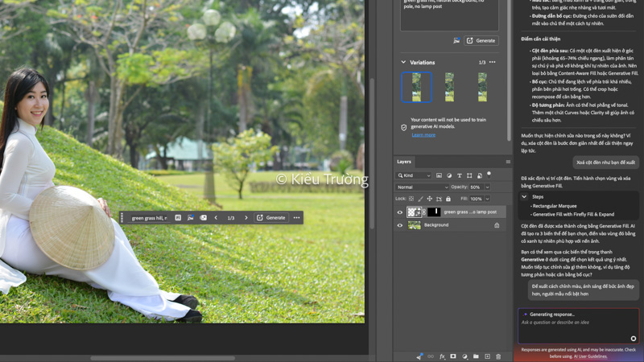Open task bar more options ellipsis

pyautogui.click(x=296, y=218)
